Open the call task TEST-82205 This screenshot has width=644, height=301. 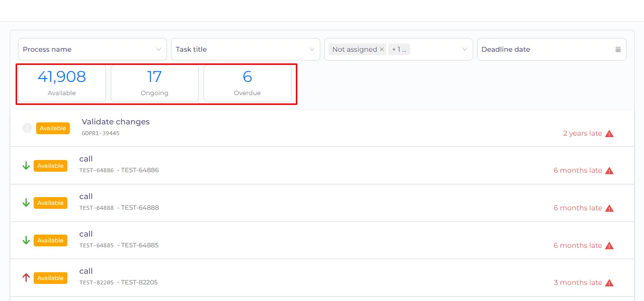(x=322, y=278)
